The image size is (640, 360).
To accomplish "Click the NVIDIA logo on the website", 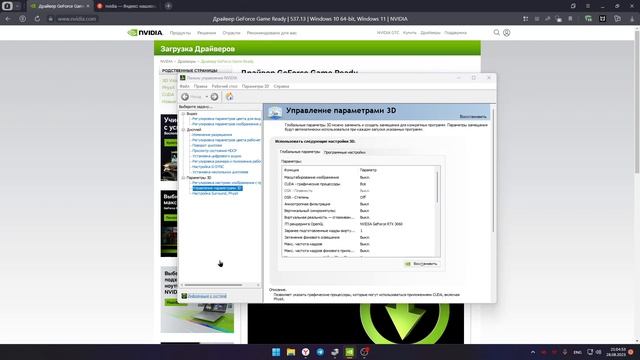I will tap(145, 33).
